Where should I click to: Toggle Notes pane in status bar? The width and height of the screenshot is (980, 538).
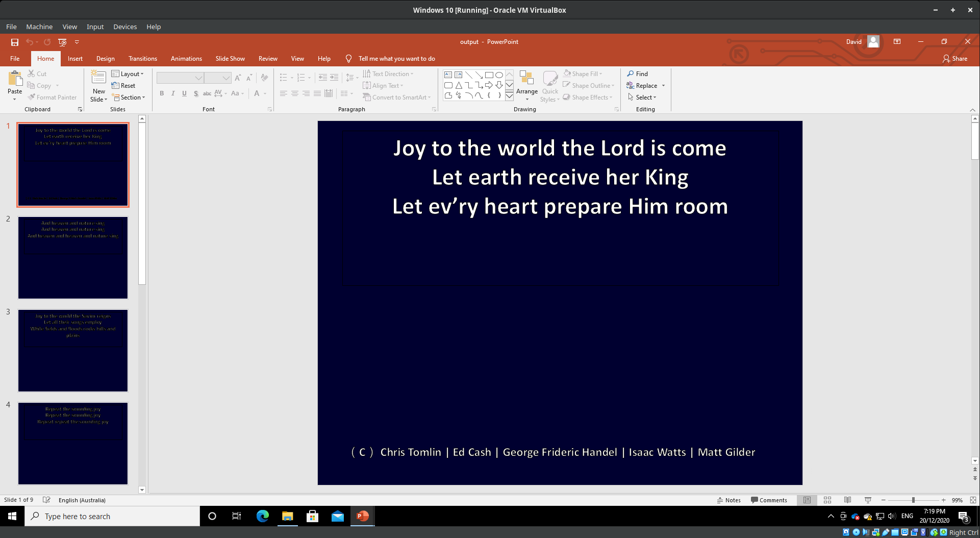728,500
